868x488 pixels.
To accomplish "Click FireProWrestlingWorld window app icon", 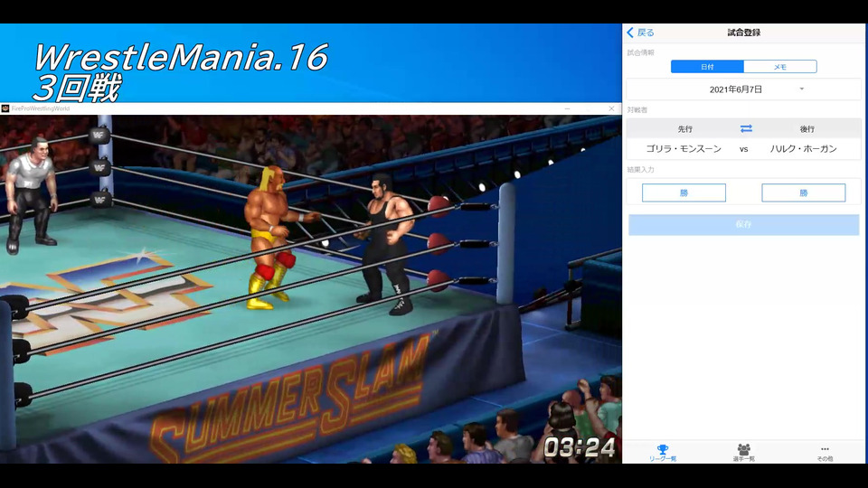I will [x=5, y=108].
